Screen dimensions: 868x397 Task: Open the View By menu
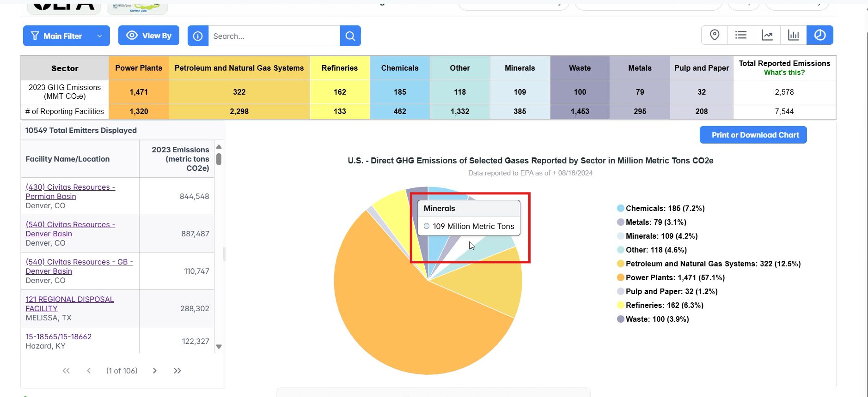pyautogui.click(x=149, y=36)
